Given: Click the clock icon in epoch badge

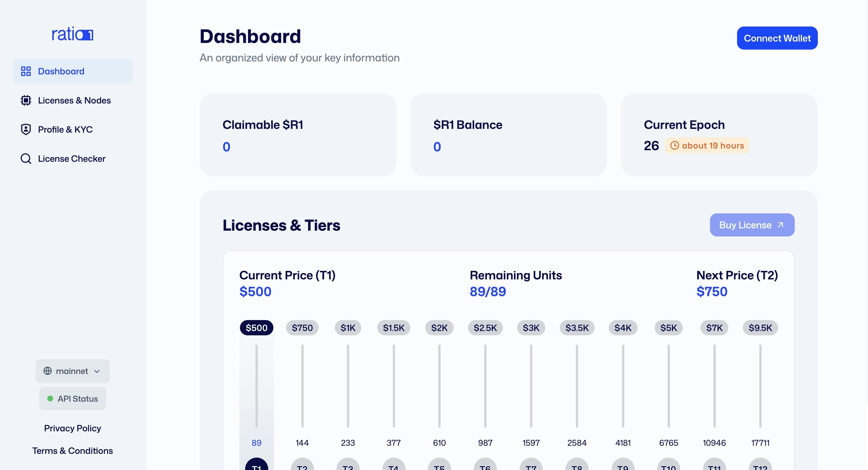Looking at the screenshot, I should coord(675,146).
